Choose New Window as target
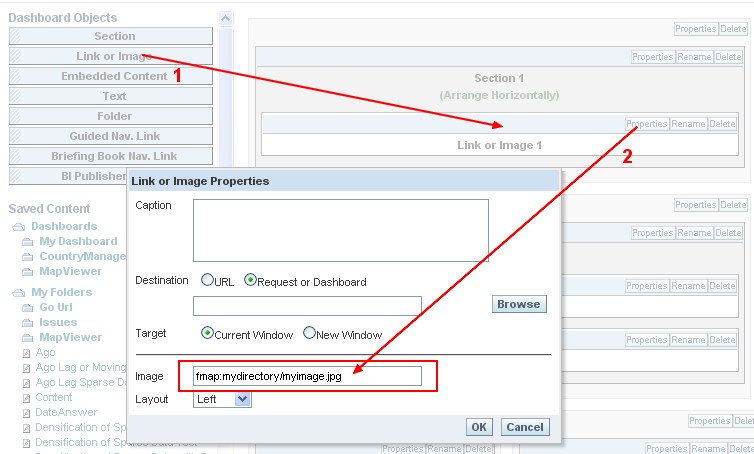Image resolution: width=754 pixels, height=454 pixels. point(309,334)
